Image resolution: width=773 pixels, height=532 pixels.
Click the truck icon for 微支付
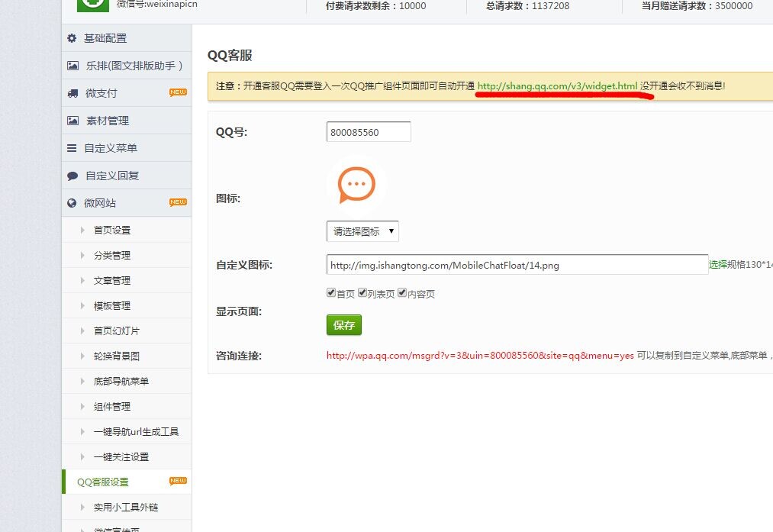(x=72, y=93)
